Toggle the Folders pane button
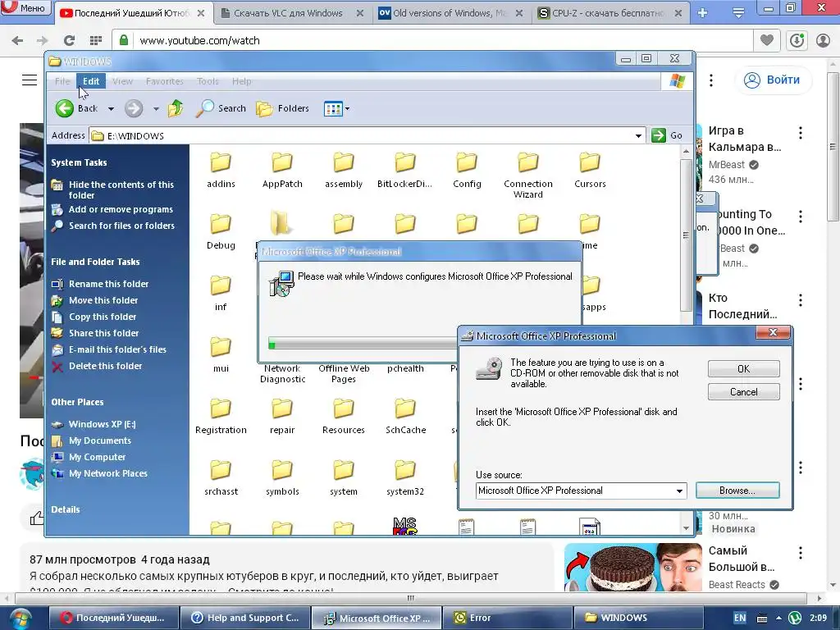The image size is (840, 630). (x=282, y=109)
